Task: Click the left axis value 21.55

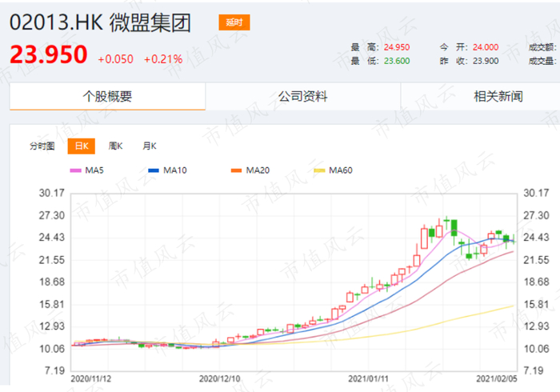Action: coord(52,260)
